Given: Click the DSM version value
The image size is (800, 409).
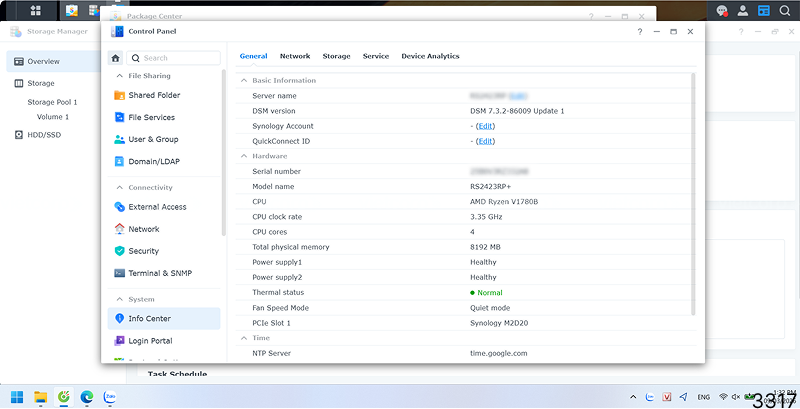Looking at the screenshot, I should click(517, 111).
